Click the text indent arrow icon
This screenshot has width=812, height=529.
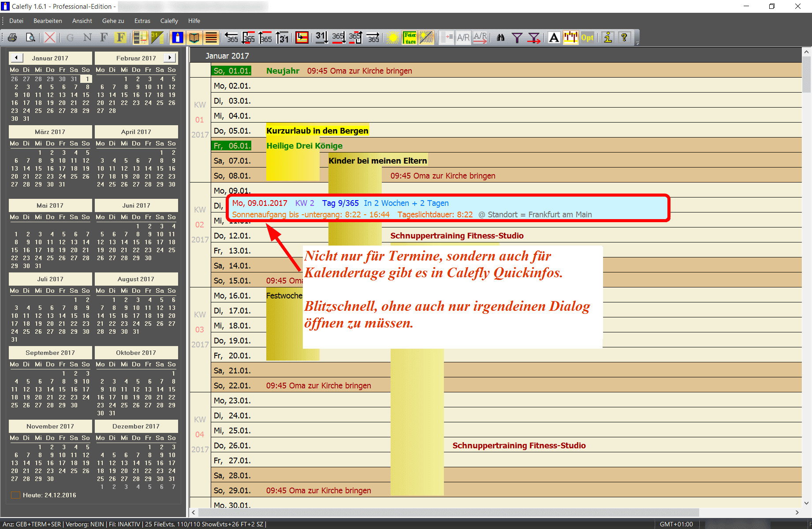pos(447,37)
